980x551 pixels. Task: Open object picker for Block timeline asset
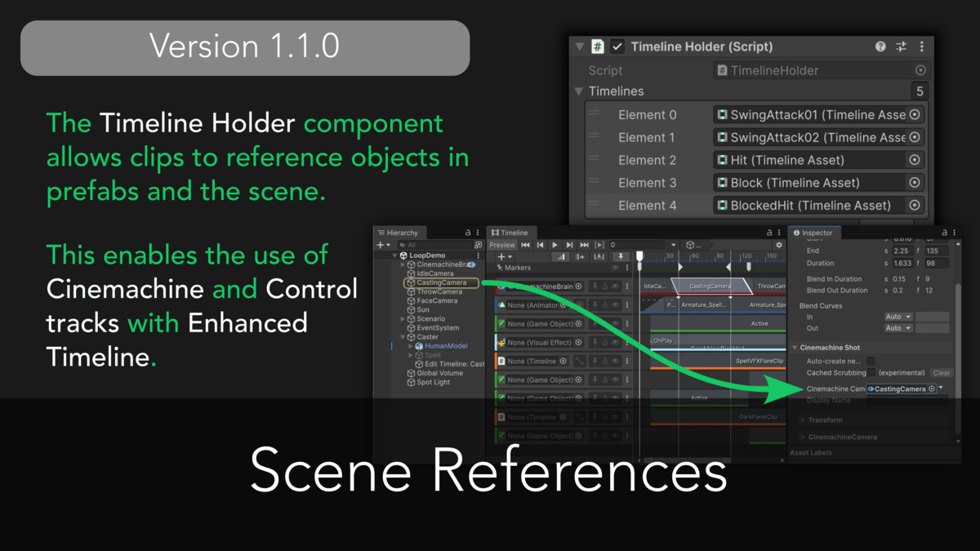click(915, 183)
